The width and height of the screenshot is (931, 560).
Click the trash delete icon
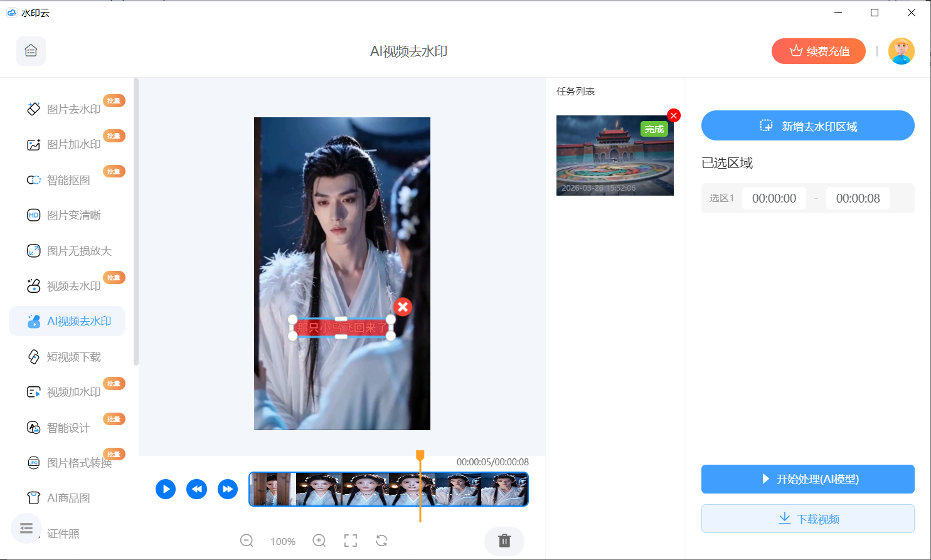[504, 541]
